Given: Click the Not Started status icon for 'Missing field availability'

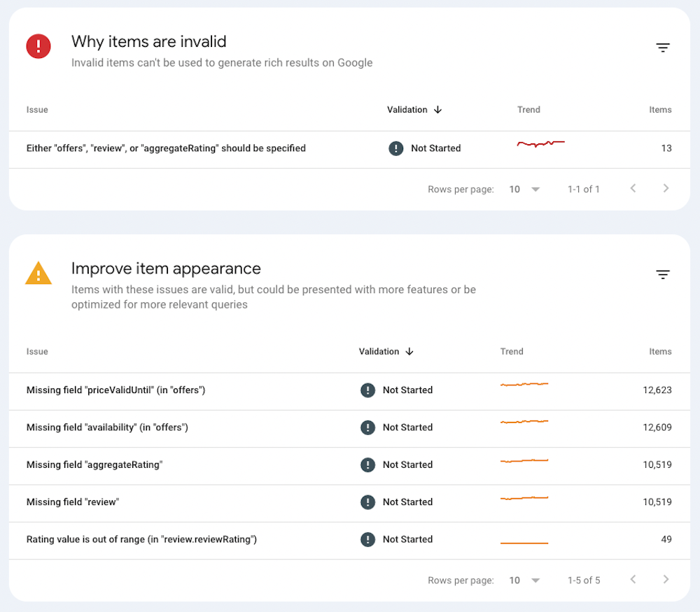Looking at the screenshot, I should (368, 427).
